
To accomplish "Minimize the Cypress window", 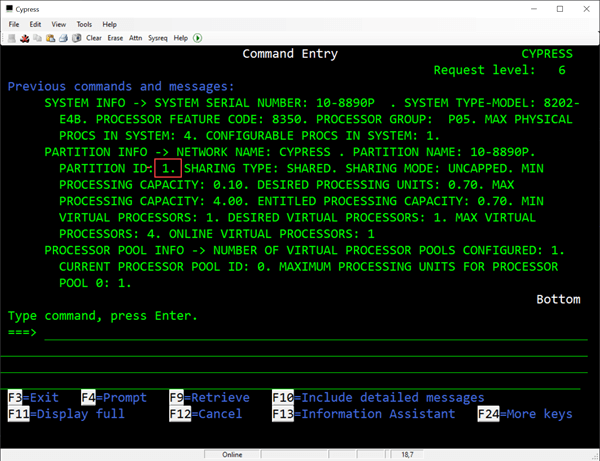I will pos(534,9).
